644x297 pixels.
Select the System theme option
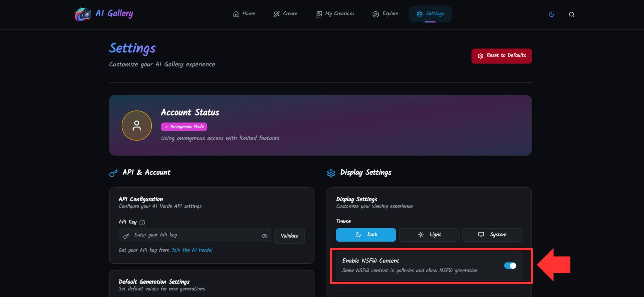pyautogui.click(x=492, y=235)
